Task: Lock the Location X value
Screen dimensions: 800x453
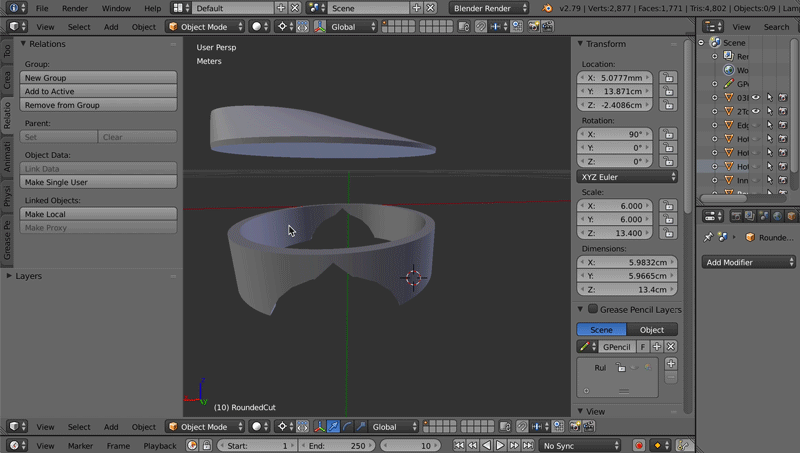Action: (x=668, y=77)
